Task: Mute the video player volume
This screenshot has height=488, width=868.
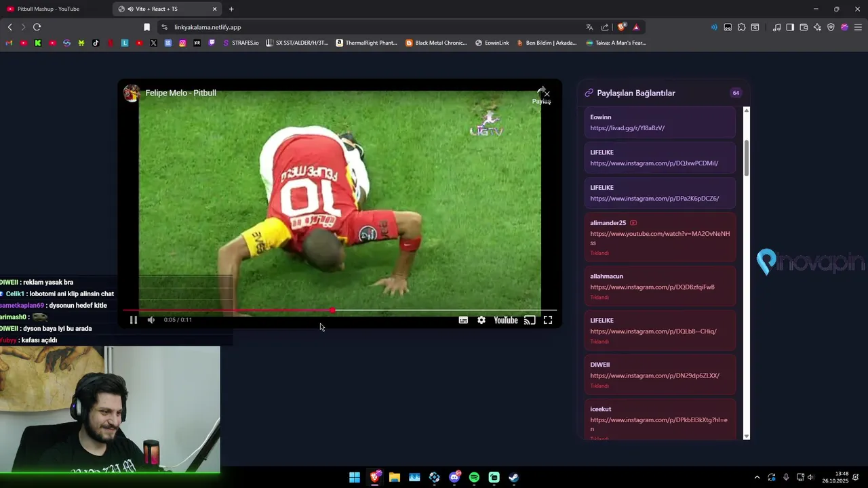Action: click(151, 320)
